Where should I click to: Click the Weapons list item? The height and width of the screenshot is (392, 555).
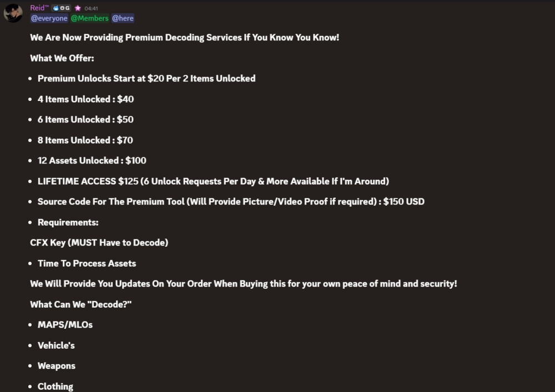56,366
